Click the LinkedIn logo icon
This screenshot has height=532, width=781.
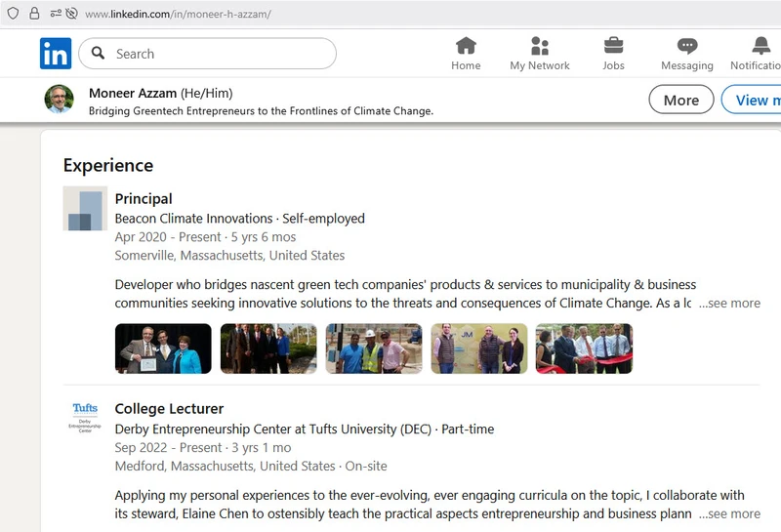56,54
